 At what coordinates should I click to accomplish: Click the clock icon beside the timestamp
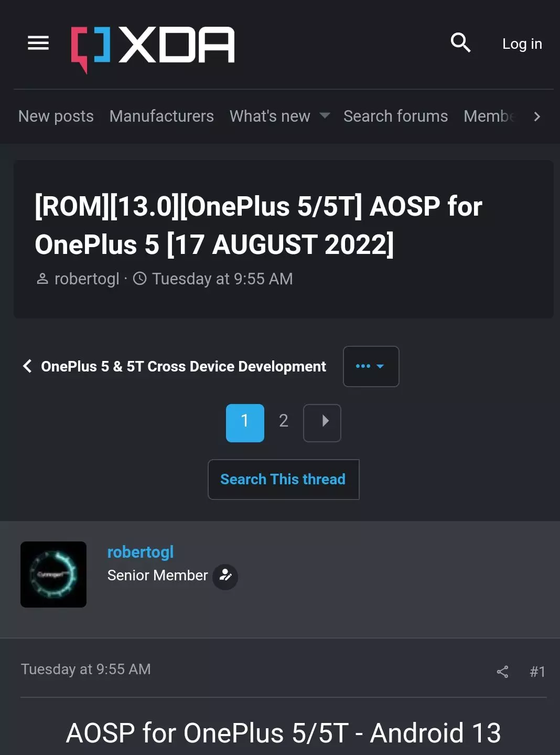coord(139,279)
